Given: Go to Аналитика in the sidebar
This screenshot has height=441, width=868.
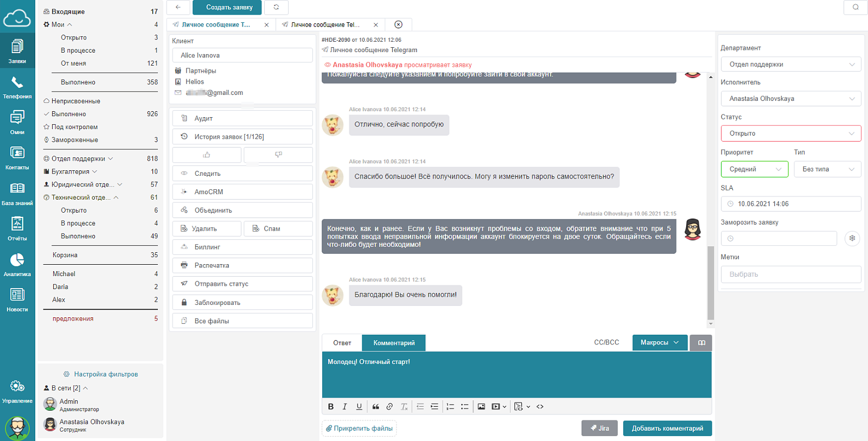Looking at the screenshot, I should (x=17, y=265).
